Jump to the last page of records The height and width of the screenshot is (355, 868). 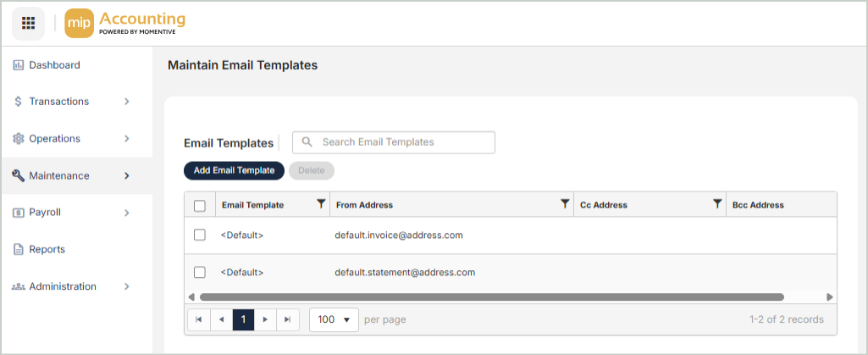(288, 319)
